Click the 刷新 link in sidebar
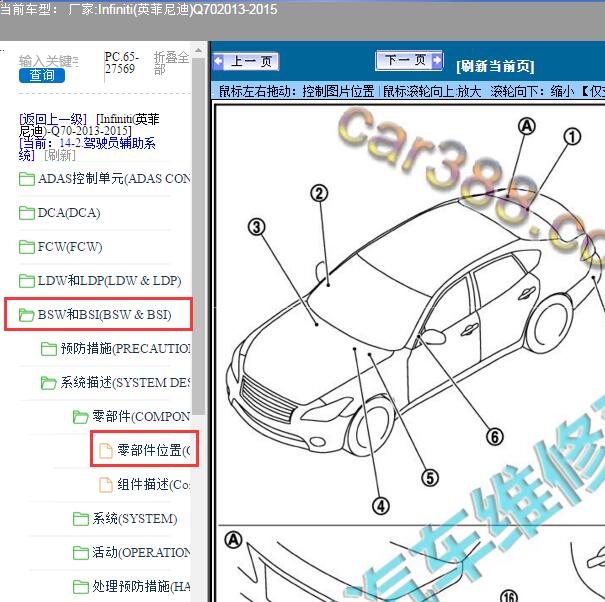605x602 pixels. (x=60, y=155)
